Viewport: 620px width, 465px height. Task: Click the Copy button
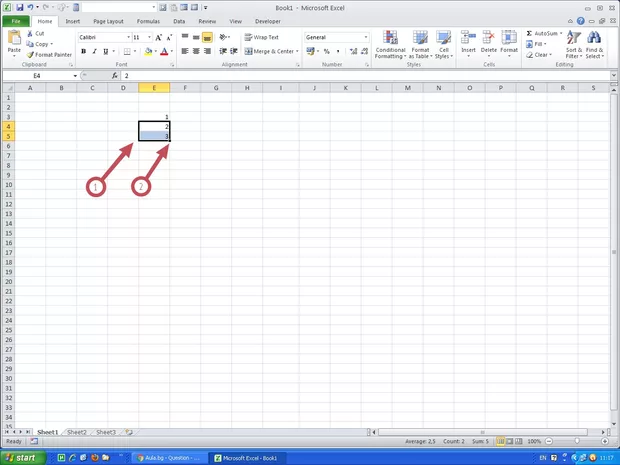[x=39, y=44]
